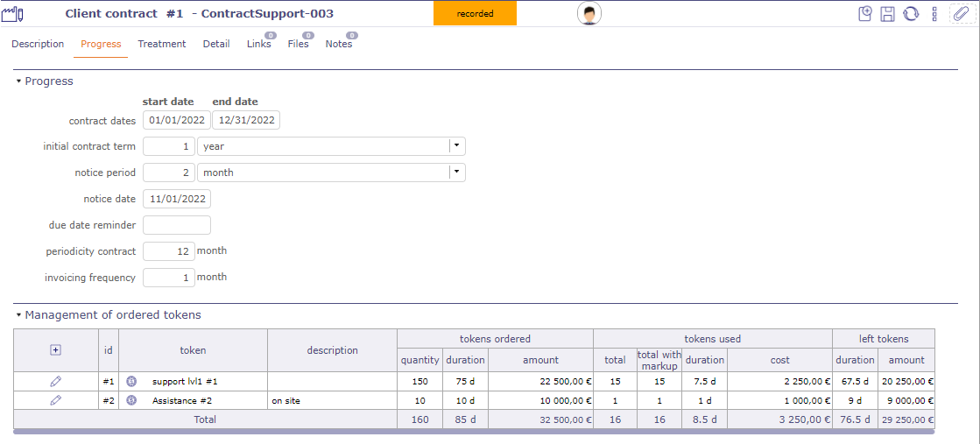
Task: Edit token row #1 with pencil icon
Action: [x=56, y=381]
